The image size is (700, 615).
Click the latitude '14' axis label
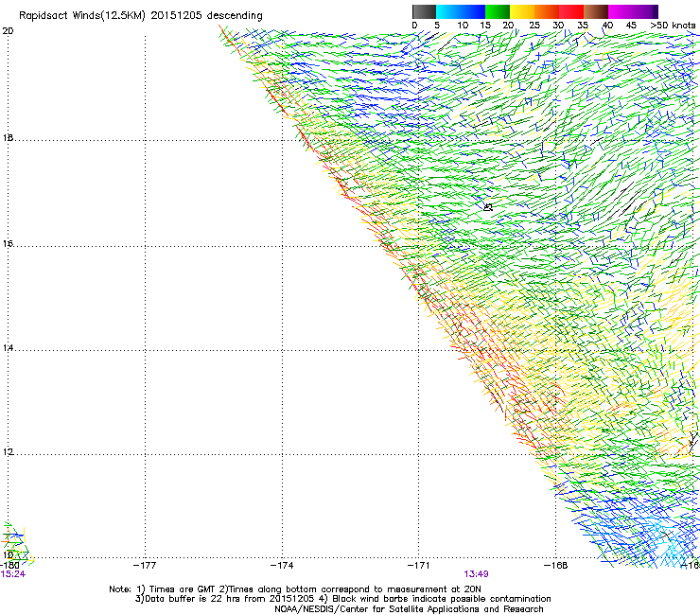coord(8,348)
